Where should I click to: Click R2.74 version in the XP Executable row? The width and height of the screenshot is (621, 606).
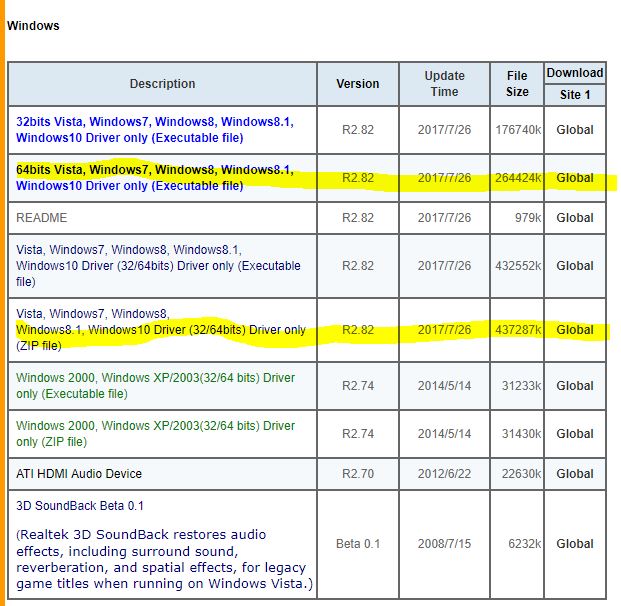[358, 385]
